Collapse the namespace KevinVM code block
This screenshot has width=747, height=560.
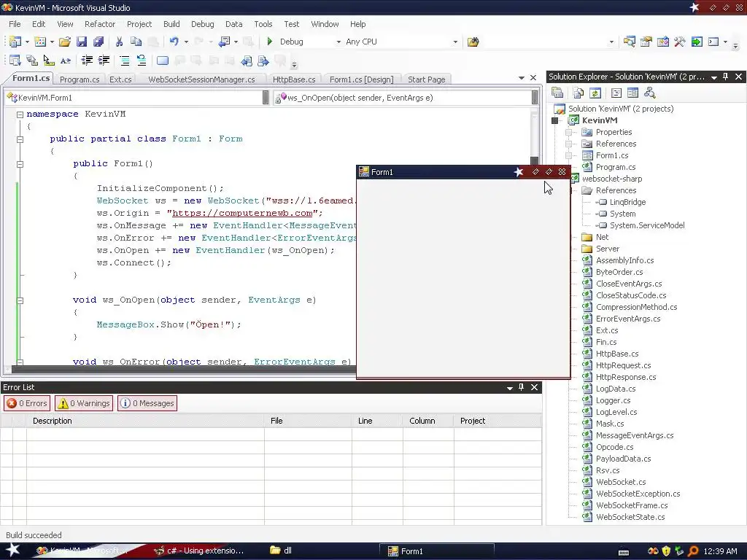[x=20, y=114]
